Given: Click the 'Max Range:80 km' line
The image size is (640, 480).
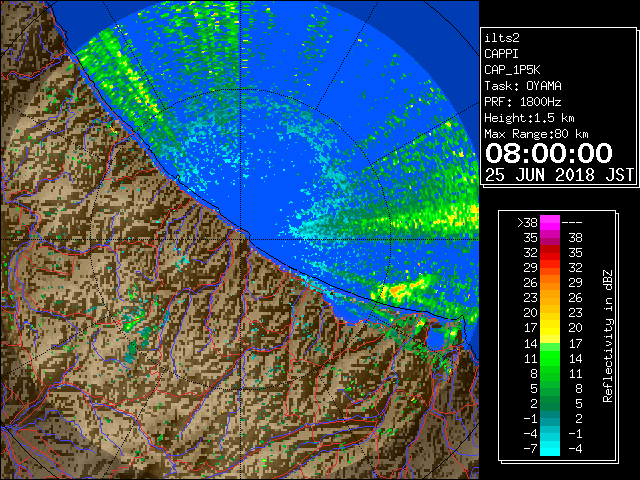Looking at the screenshot, I should click(536, 134).
